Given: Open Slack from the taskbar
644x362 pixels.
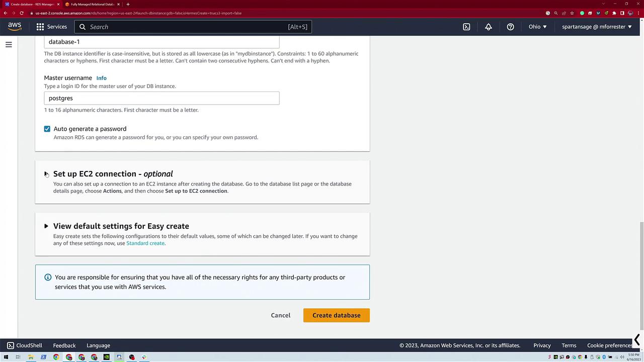Looking at the screenshot, I should [144, 357].
